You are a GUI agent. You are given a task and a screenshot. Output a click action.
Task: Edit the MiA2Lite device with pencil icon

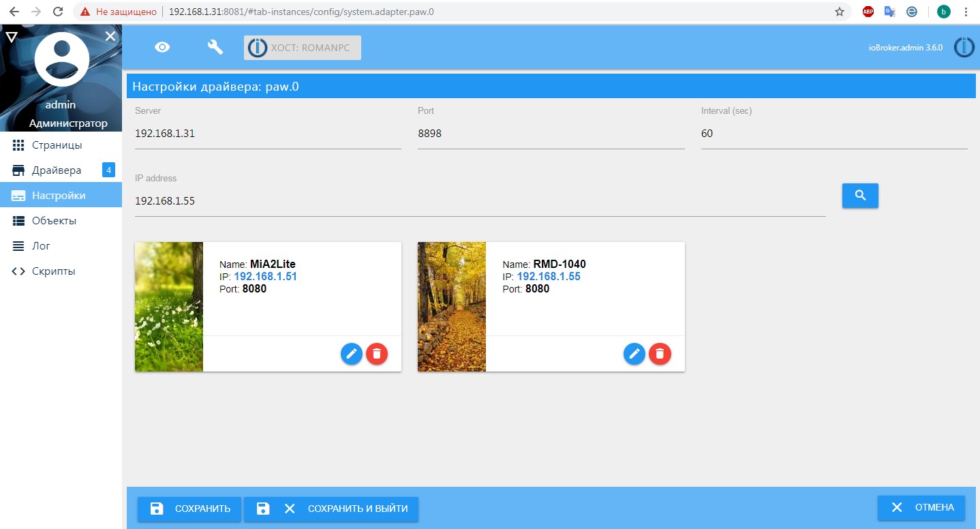coord(352,354)
